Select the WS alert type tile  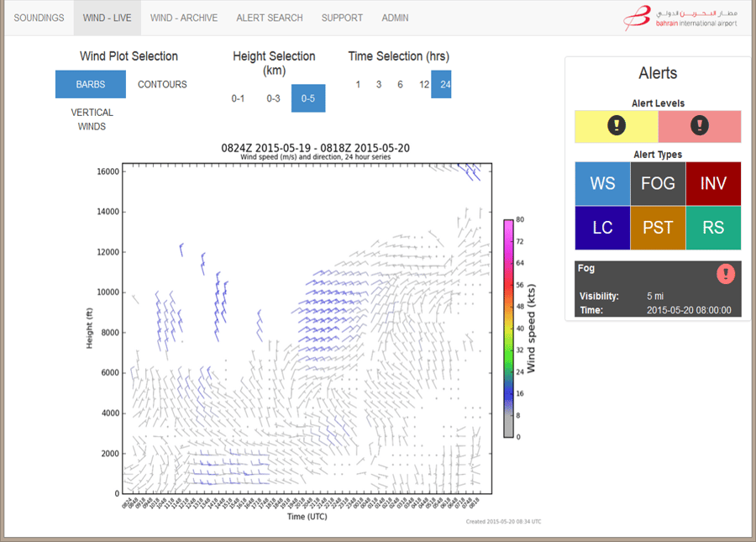point(602,184)
